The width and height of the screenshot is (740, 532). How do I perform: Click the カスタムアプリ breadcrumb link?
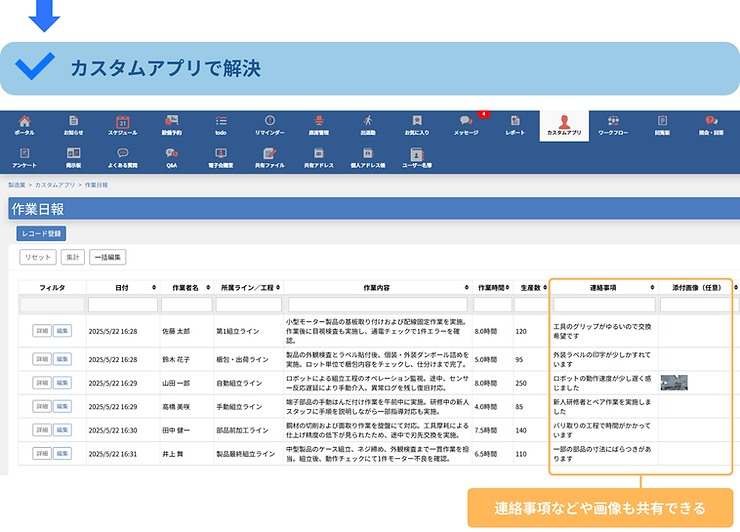[x=55, y=185]
